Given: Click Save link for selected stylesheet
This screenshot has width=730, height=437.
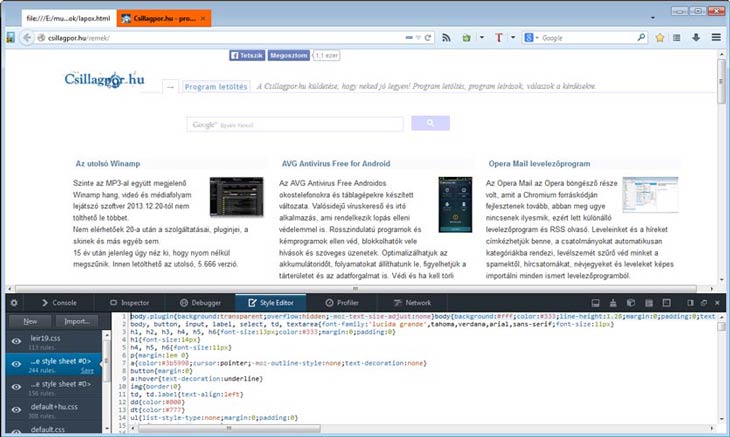Looking at the screenshot, I should pyautogui.click(x=87, y=371).
